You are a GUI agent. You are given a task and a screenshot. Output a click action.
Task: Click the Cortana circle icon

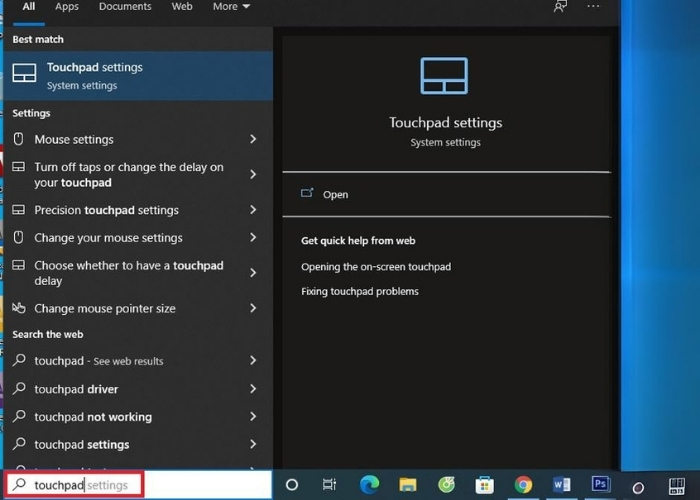(x=292, y=485)
